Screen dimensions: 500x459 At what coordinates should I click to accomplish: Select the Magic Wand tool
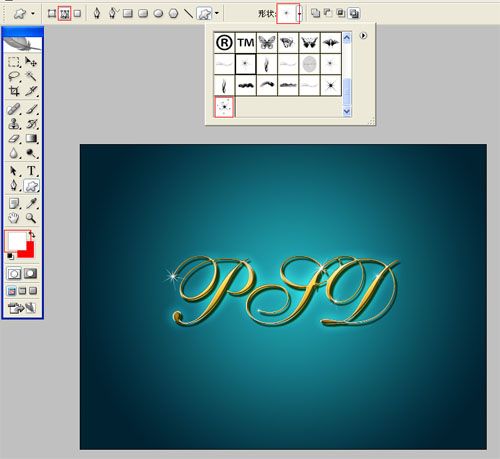click(31, 77)
